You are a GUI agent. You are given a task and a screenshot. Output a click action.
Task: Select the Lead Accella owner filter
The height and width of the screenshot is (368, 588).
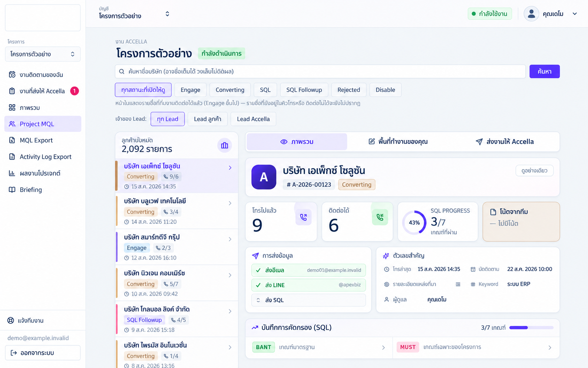coord(254,119)
